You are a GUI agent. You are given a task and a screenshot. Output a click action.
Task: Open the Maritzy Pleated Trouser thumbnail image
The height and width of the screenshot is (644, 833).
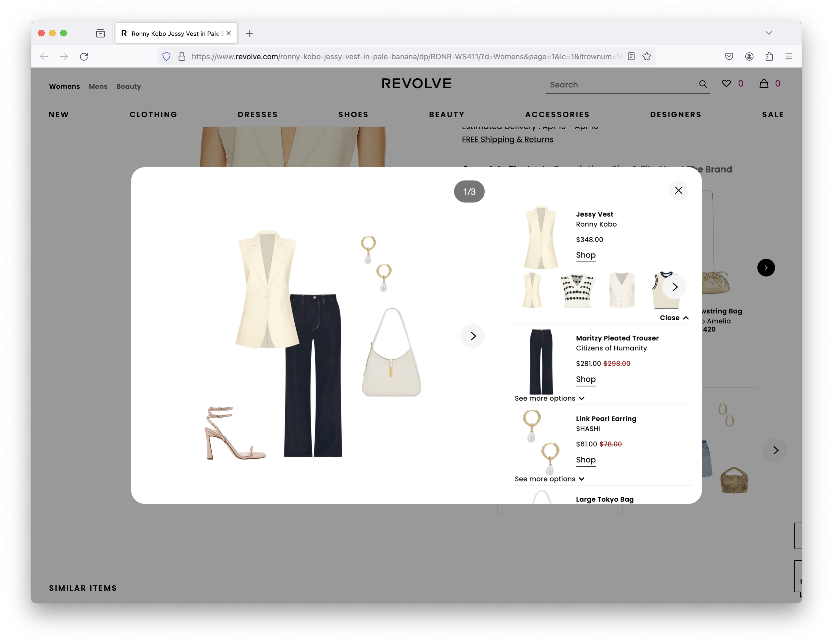541,361
